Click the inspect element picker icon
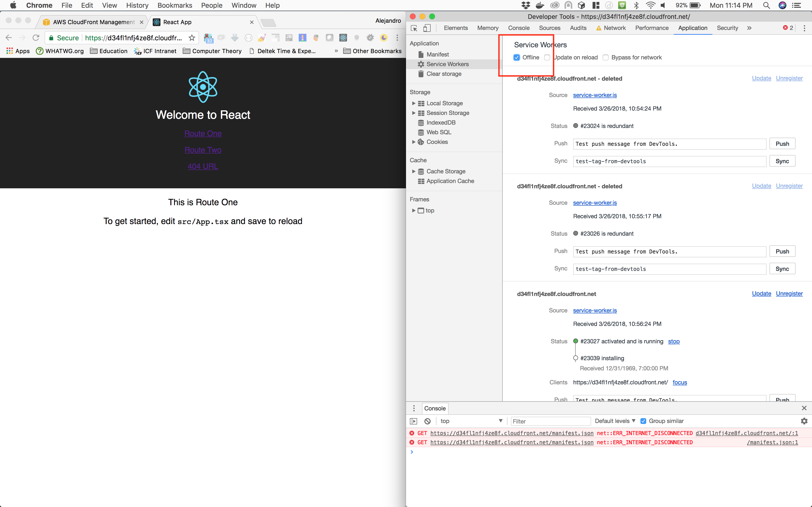Image resolution: width=812 pixels, height=507 pixels. tap(414, 28)
